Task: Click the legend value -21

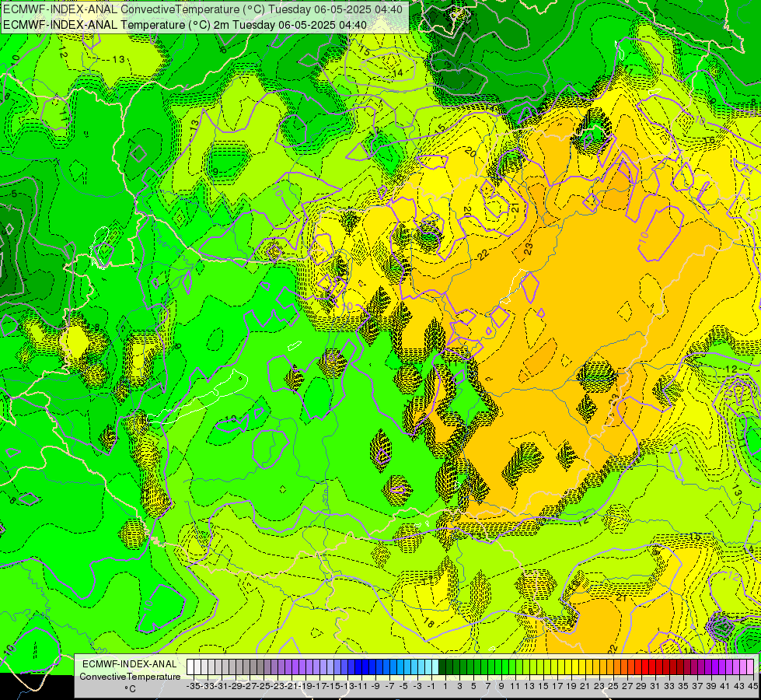Action: pos(291,687)
